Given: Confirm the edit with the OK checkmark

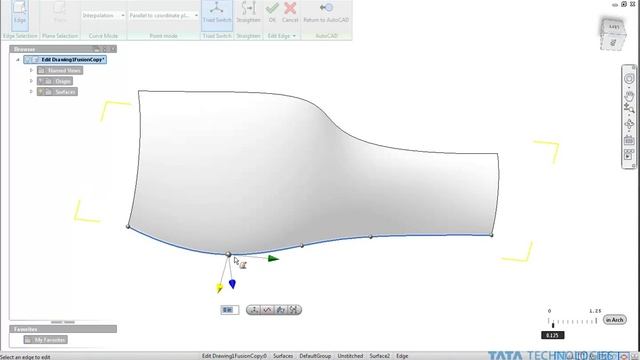Looking at the screenshot, I should coord(272,12).
